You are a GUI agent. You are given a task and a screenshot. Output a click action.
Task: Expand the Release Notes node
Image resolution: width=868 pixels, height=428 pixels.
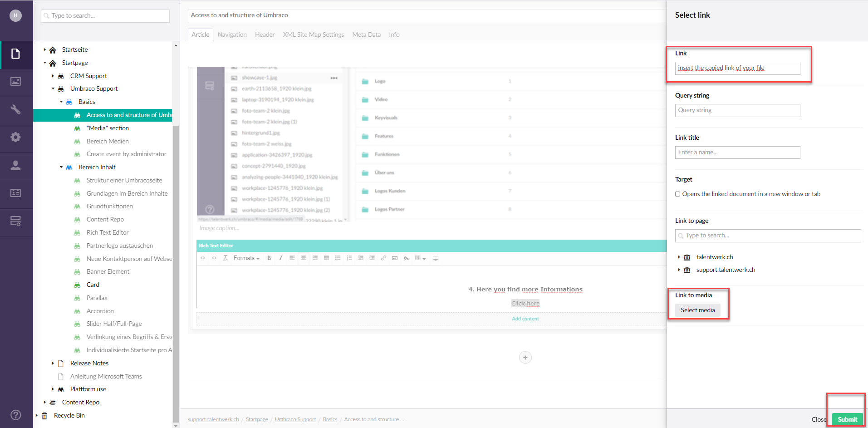click(53, 363)
